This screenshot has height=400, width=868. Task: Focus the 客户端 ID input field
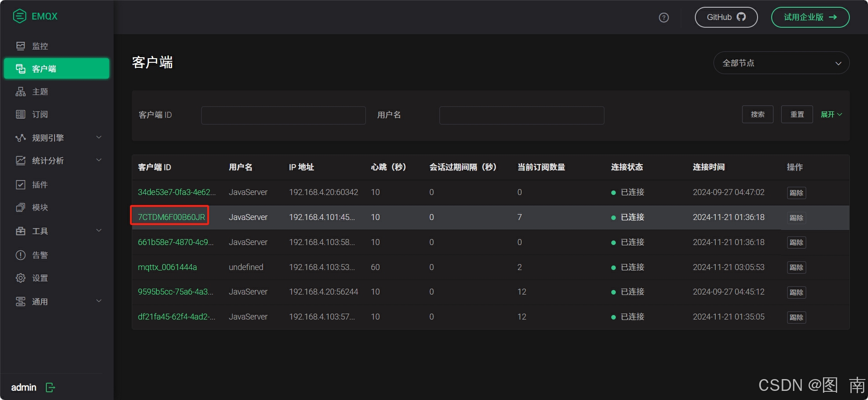pyautogui.click(x=284, y=115)
